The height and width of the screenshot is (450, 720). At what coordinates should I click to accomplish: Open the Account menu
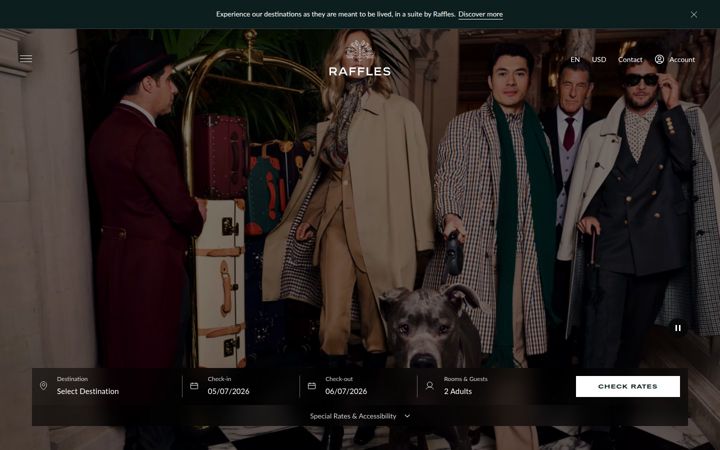pyautogui.click(x=675, y=59)
